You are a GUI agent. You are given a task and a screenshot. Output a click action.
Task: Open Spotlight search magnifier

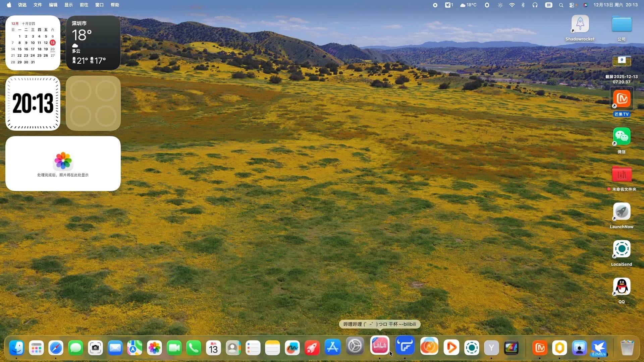tap(561, 5)
